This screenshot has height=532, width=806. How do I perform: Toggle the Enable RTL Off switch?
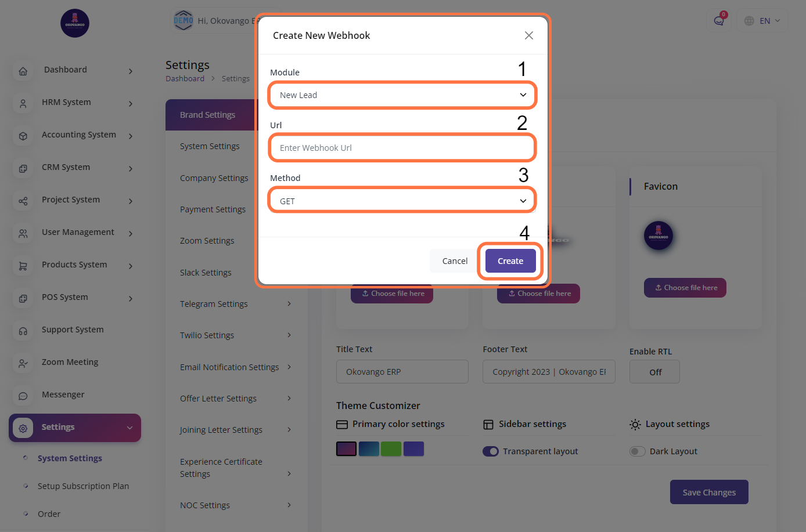pyautogui.click(x=654, y=372)
